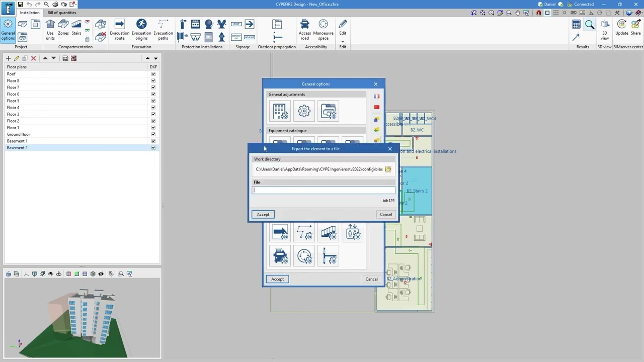The image size is (644, 362).
Task: Open the 3D view
Action: point(605,30)
